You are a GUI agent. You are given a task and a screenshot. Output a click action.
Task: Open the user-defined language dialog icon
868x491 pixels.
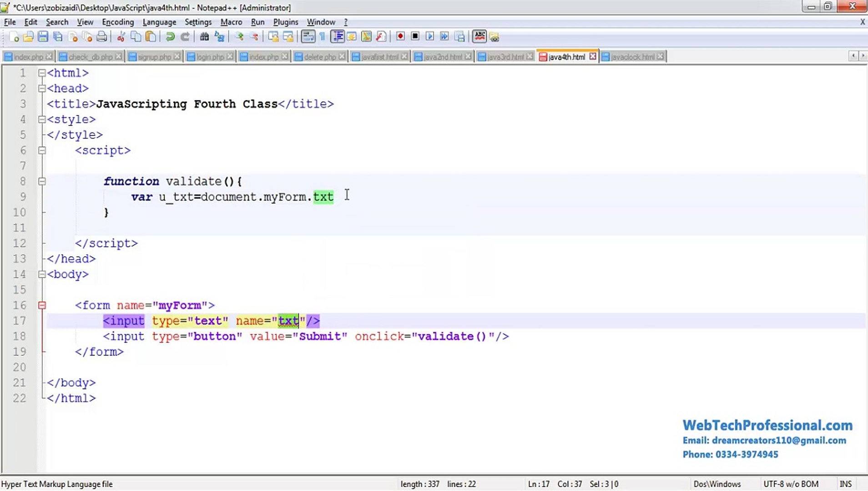click(352, 37)
